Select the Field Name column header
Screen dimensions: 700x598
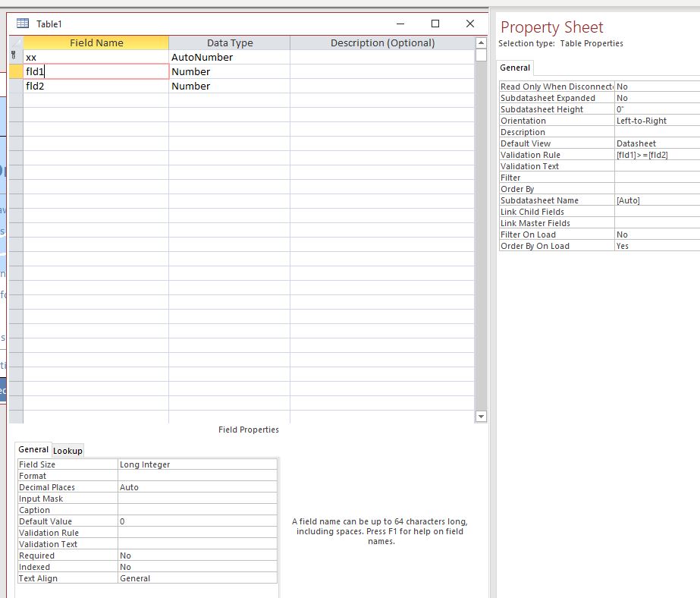96,42
